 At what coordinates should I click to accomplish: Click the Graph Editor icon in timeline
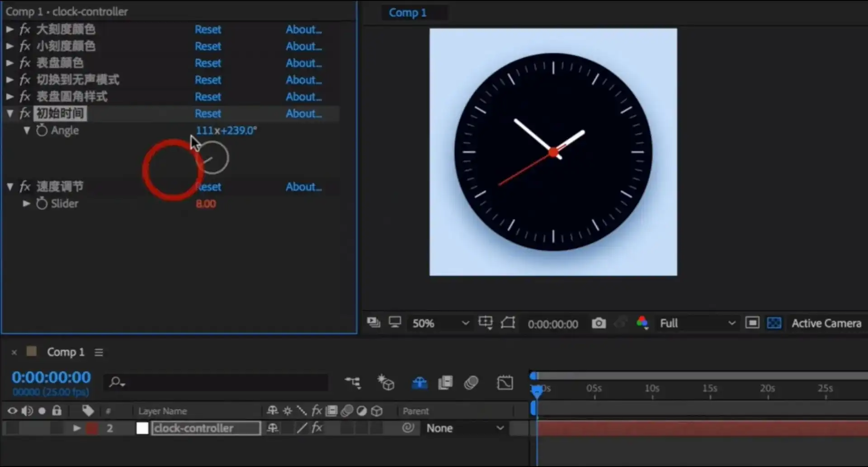click(x=505, y=383)
